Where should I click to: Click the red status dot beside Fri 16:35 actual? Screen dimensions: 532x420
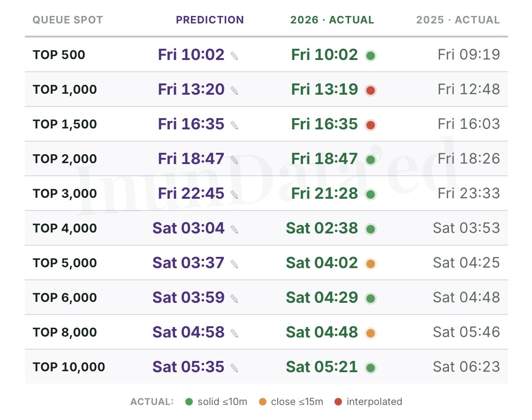371,125
